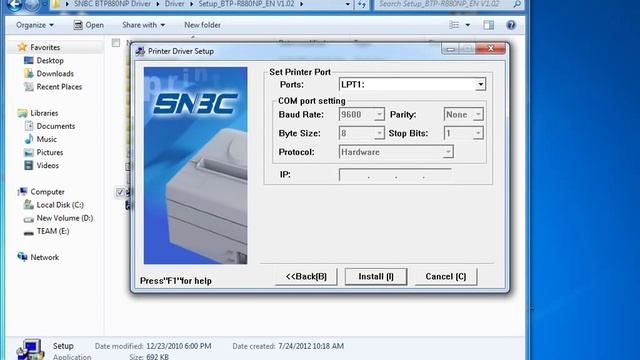
Task: Click New folder in Explorer toolbar
Action: pos(202,25)
